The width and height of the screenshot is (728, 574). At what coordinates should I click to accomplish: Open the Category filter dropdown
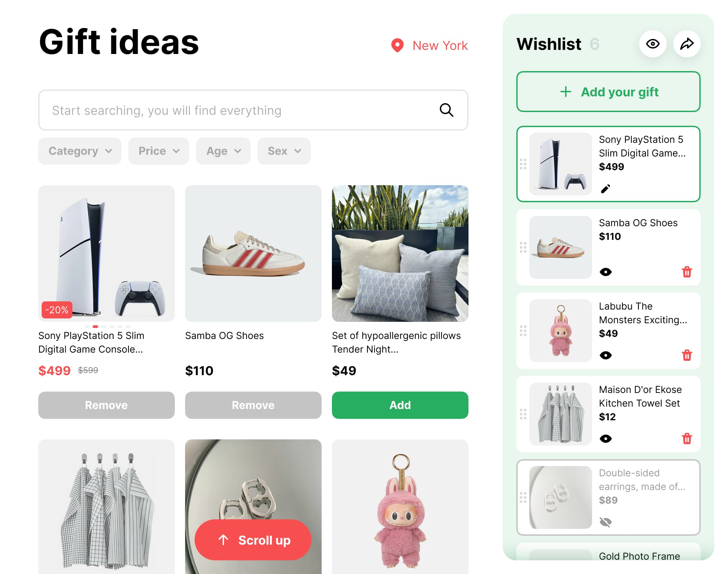click(x=80, y=151)
